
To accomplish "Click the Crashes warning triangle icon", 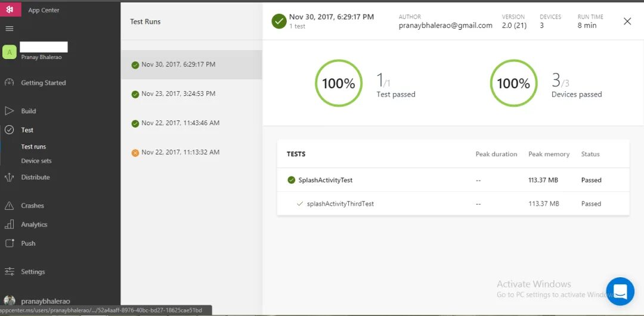I will click(x=9, y=206).
